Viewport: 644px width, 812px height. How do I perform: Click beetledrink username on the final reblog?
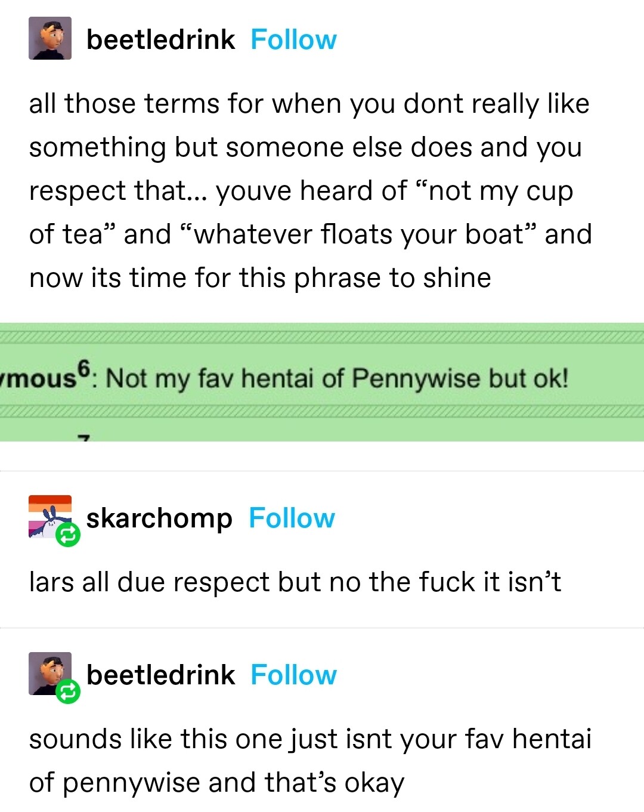click(x=160, y=675)
